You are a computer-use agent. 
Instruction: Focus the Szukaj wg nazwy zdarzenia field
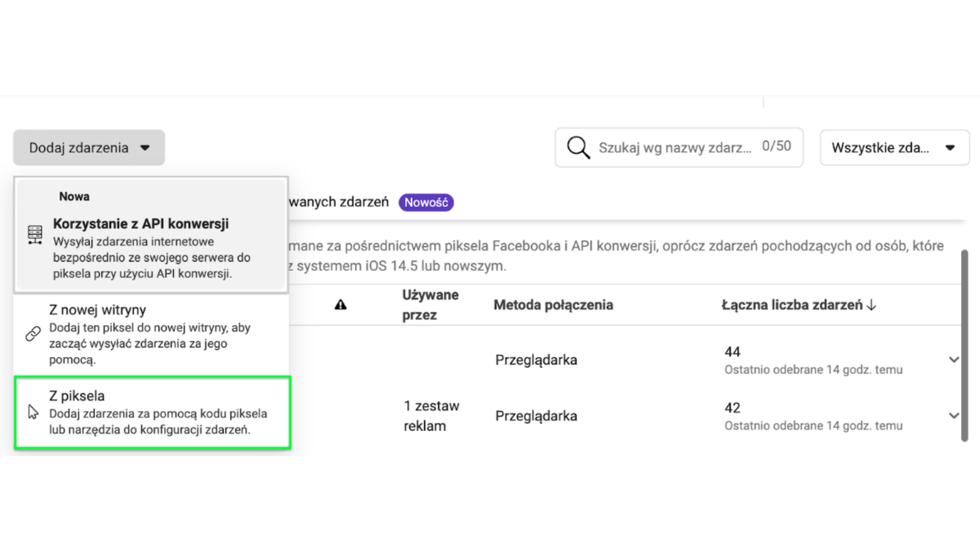point(679,148)
